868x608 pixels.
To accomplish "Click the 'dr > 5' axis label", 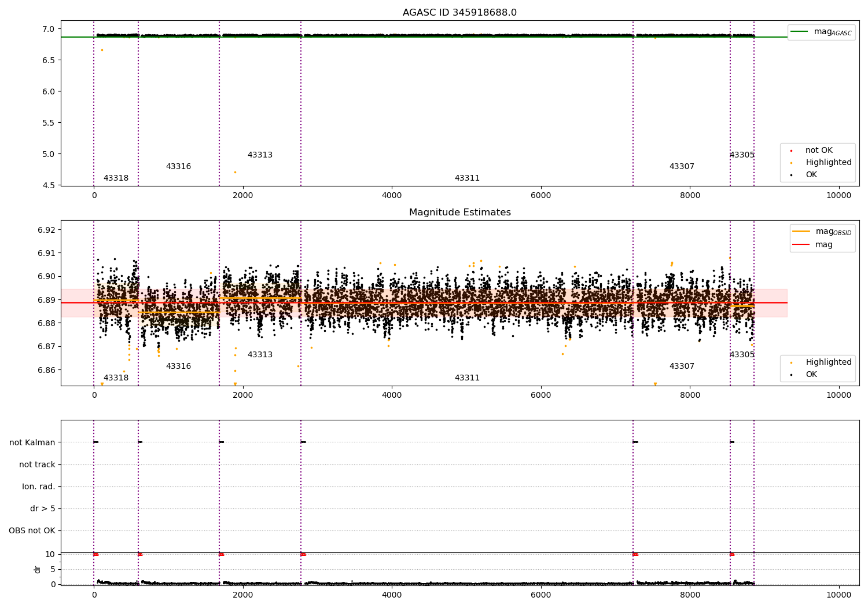I will click(43, 508).
